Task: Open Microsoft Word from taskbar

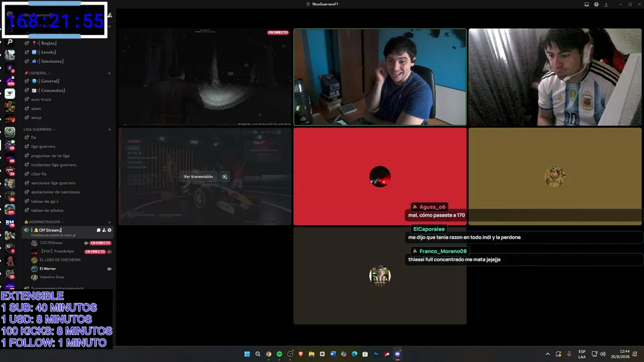Action: pyautogui.click(x=333, y=354)
